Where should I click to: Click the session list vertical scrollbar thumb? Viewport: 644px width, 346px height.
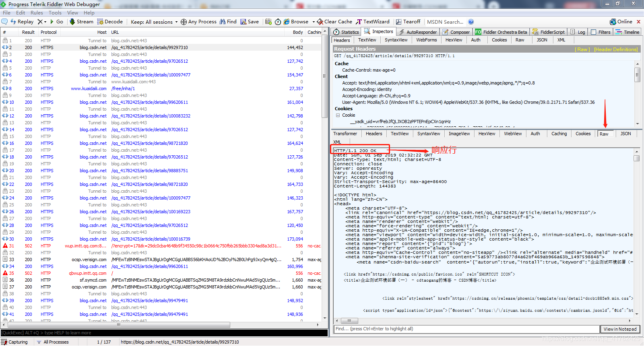(x=324, y=76)
